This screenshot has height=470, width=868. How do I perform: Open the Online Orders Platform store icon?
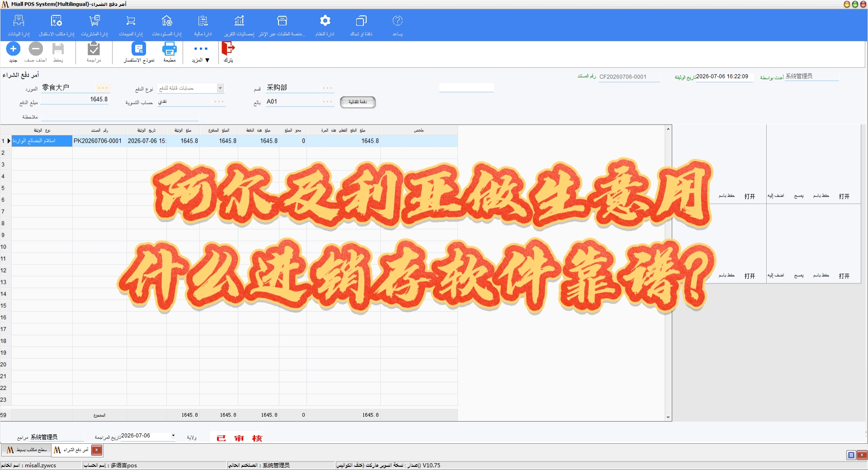click(282, 25)
